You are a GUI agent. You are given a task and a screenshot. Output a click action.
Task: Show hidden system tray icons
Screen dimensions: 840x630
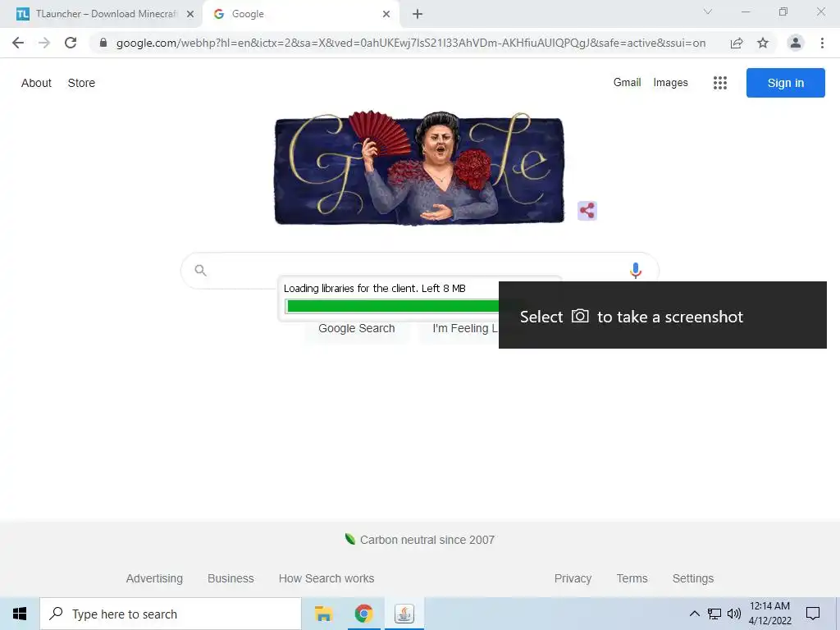click(694, 614)
